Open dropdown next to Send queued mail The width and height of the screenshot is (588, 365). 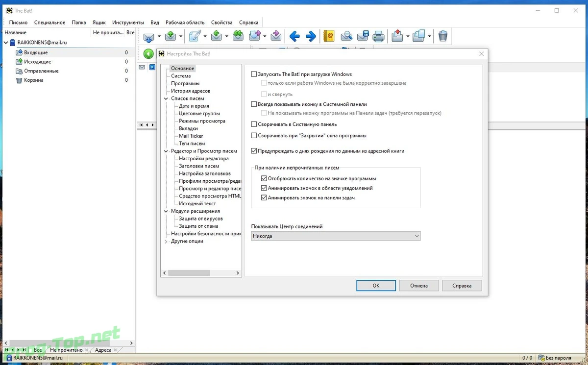tap(181, 36)
